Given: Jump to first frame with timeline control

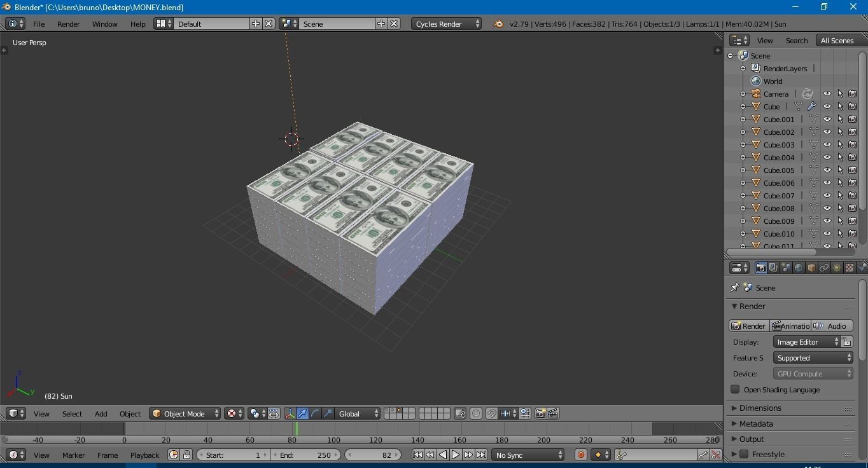Looking at the screenshot, I should [x=417, y=455].
